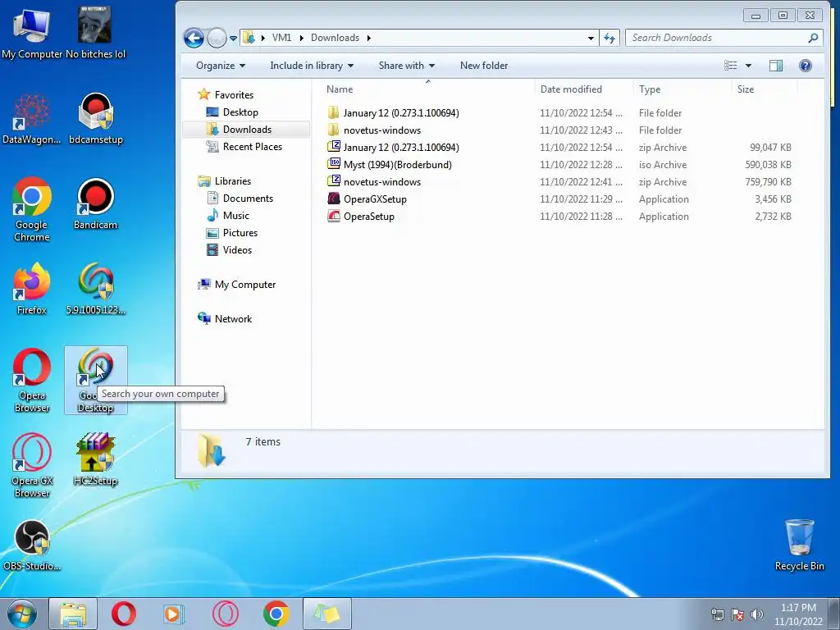Open Include in library menu
The image size is (840, 630).
coord(312,66)
